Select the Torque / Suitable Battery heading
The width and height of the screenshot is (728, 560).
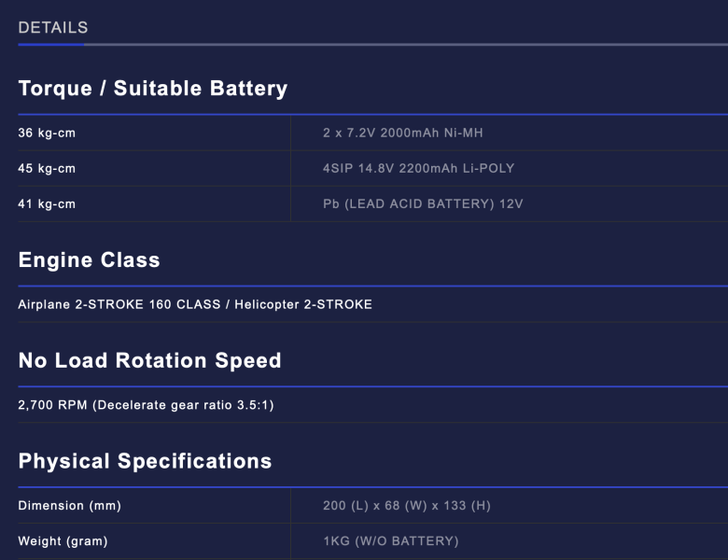coord(153,89)
